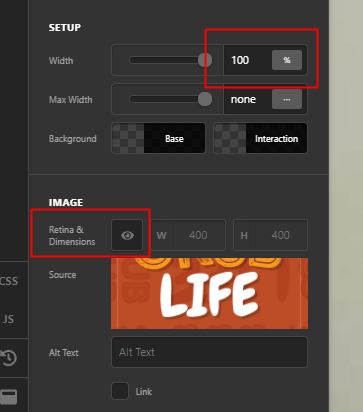Toggle Retina & Dimensions eye icon
Screen dimensions: 363x412
pyautogui.click(x=127, y=235)
